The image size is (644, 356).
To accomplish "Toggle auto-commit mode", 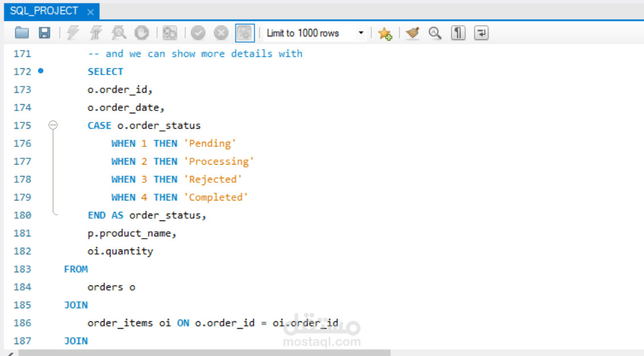I will coord(245,33).
